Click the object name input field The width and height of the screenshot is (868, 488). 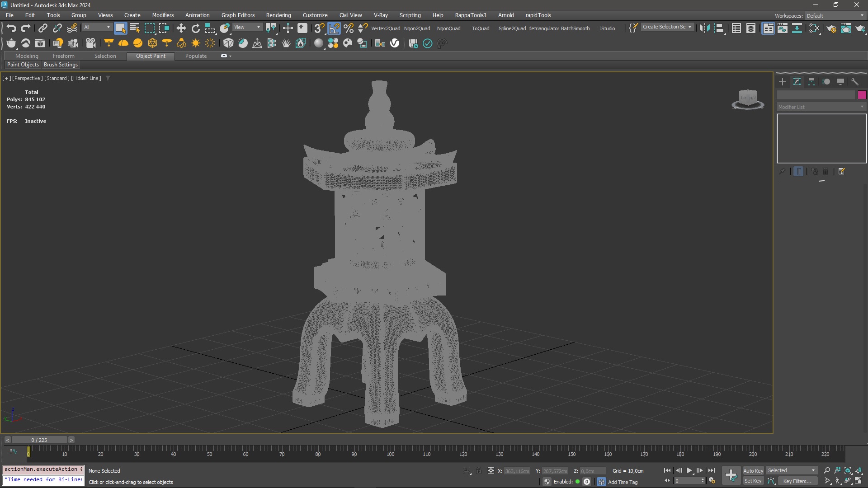click(816, 95)
